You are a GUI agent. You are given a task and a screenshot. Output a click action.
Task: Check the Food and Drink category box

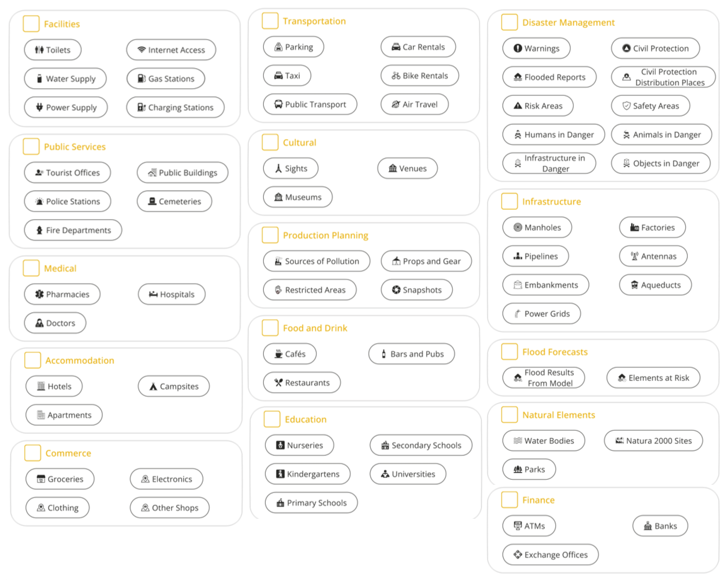(x=270, y=328)
